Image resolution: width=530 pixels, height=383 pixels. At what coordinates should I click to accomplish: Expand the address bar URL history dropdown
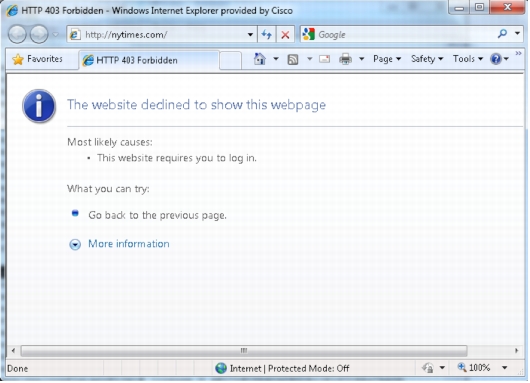250,34
